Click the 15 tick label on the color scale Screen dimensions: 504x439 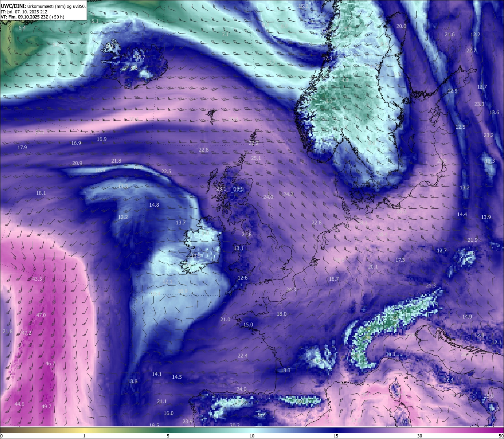(x=336, y=436)
